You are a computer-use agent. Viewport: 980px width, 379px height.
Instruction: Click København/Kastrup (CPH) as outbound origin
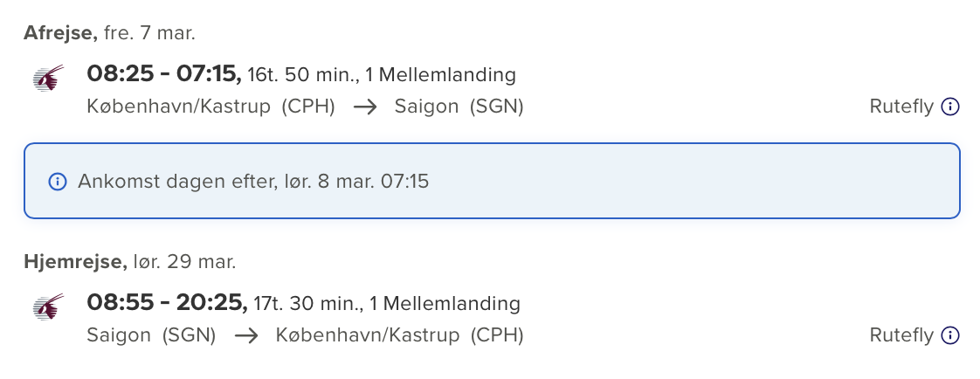click(210, 107)
